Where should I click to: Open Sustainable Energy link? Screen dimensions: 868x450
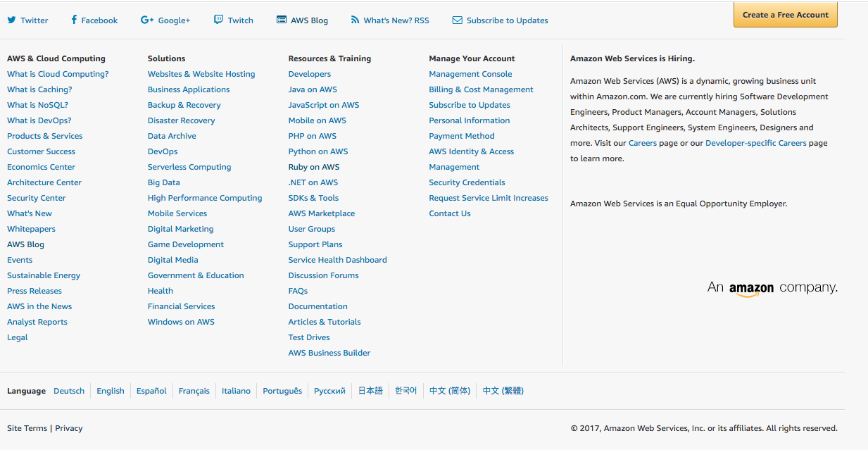pos(44,275)
